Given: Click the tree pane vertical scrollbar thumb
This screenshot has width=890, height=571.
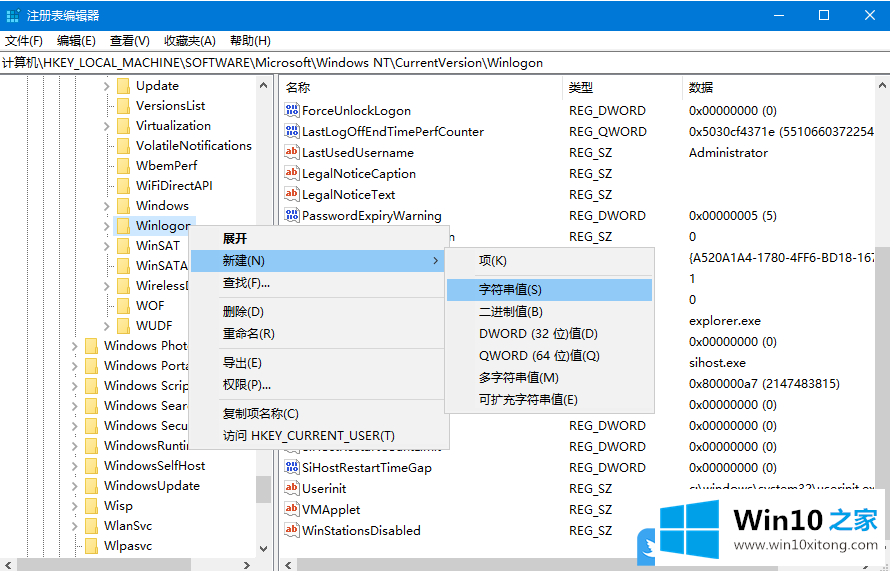Looking at the screenshot, I should (x=263, y=488).
